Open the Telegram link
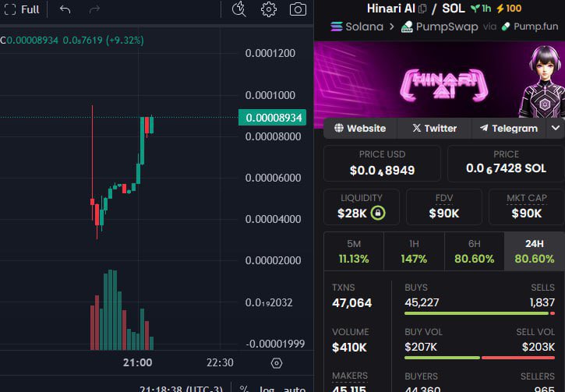The image size is (565, 392). pyautogui.click(x=509, y=129)
